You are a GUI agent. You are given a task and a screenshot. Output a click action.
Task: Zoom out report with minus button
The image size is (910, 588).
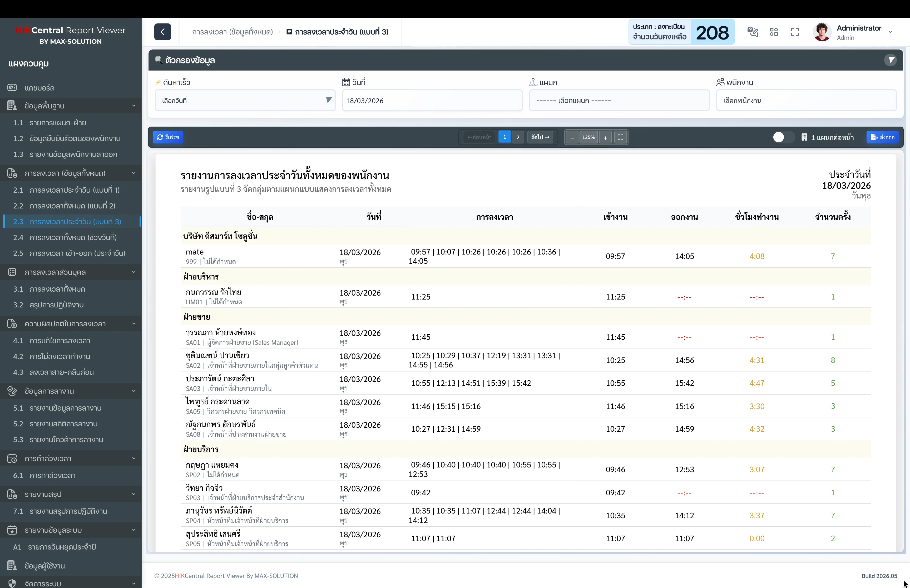click(x=572, y=137)
